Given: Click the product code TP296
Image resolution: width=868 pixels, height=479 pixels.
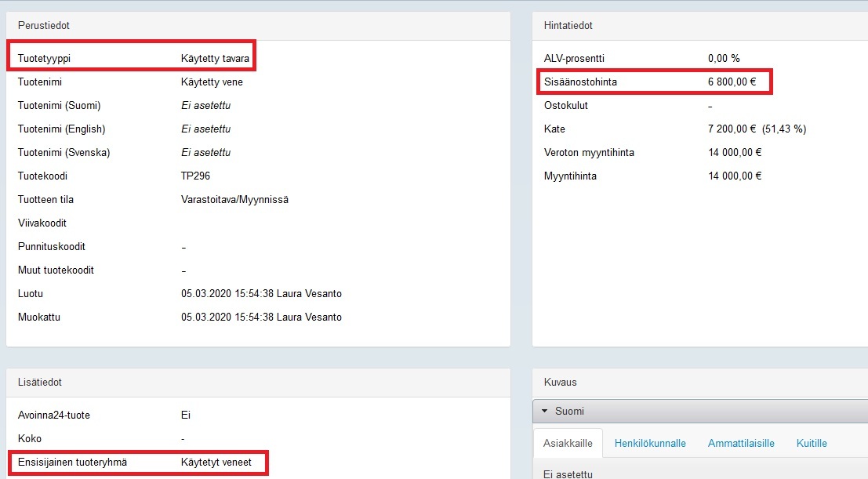Looking at the screenshot, I should click(195, 176).
